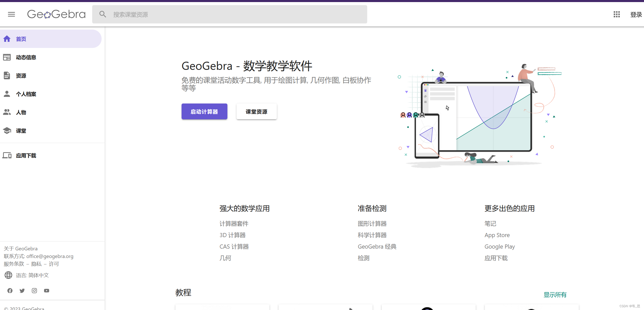Open GeoGebra Facebook page icon
This screenshot has height=310, width=644.
point(10,291)
